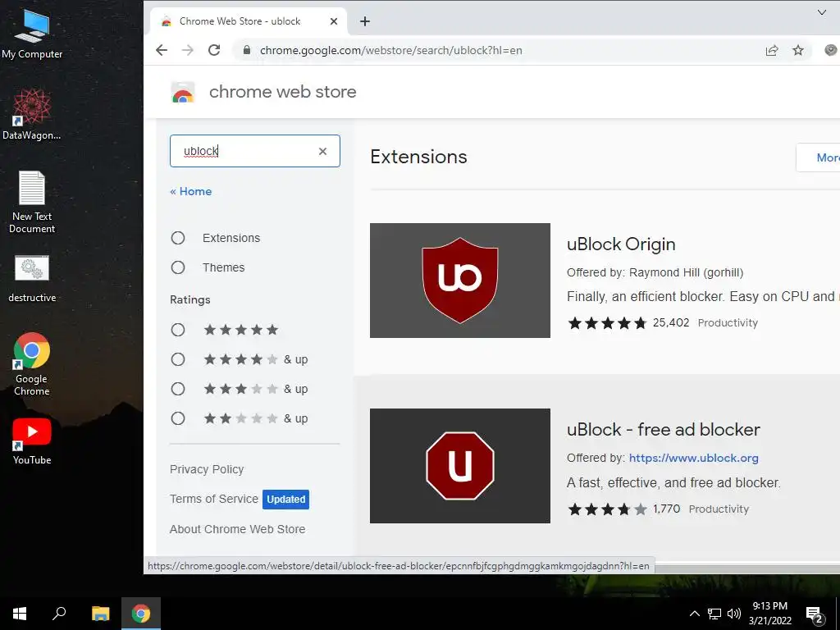Open network status tray icon
The image size is (840, 630).
click(x=714, y=614)
